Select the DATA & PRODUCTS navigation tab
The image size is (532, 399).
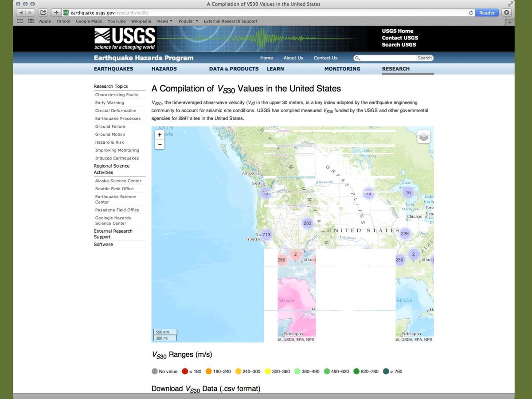234,69
